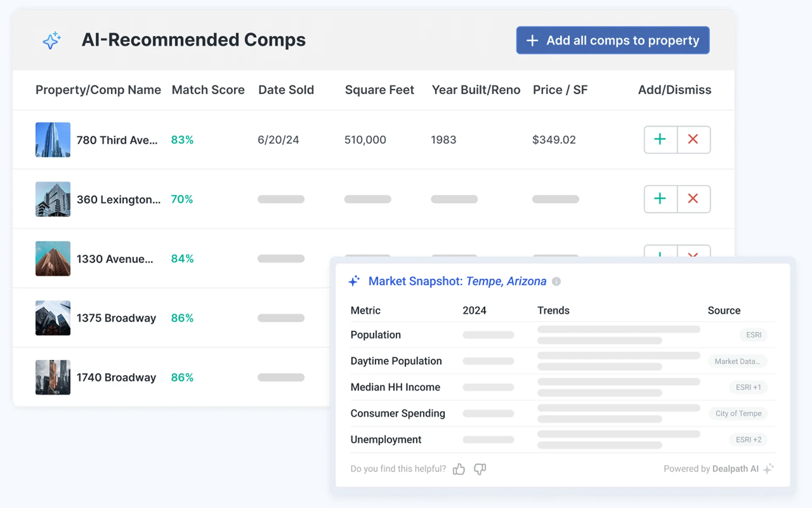The image size is (812, 508).
Task: Dismiss 780 Third Ave using the red X
Action: pyautogui.click(x=694, y=140)
